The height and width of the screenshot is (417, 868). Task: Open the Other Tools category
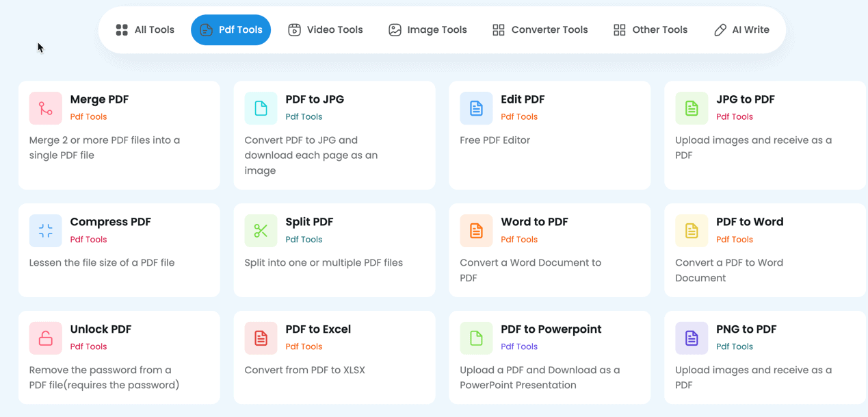(x=650, y=29)
